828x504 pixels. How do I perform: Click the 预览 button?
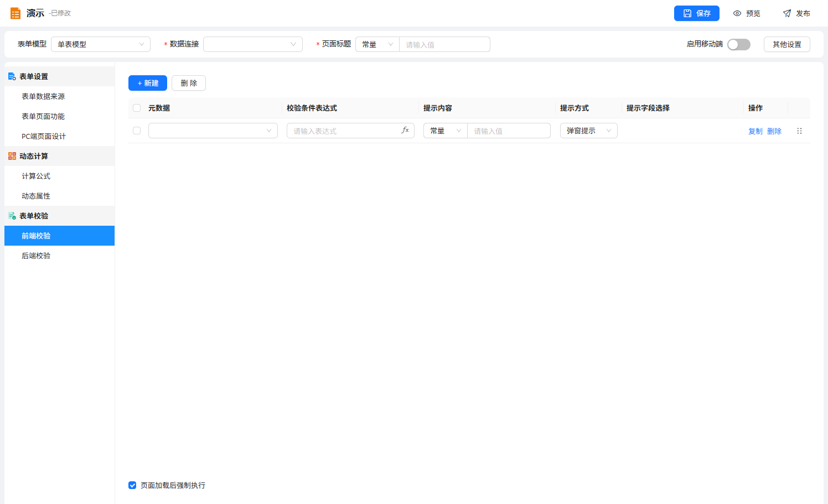click(x=747, y=13)
